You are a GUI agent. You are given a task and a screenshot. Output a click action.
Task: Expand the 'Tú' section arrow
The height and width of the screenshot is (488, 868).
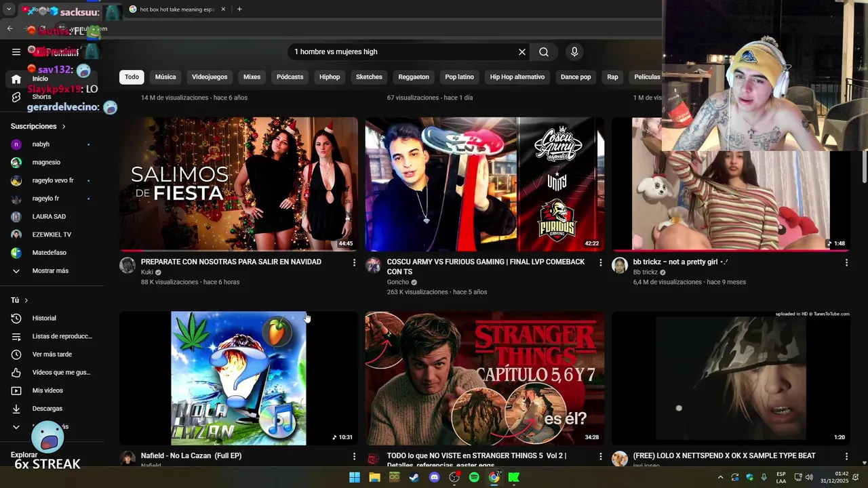point(26,300)
